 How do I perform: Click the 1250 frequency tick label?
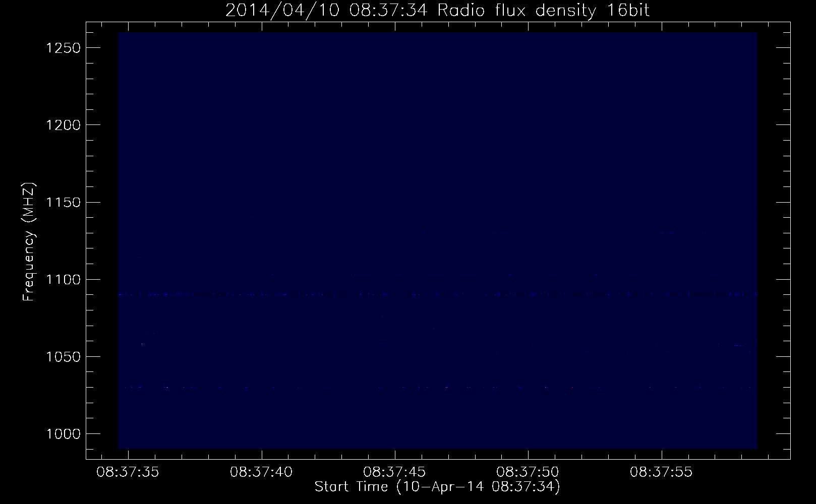(x=63, y=48)
